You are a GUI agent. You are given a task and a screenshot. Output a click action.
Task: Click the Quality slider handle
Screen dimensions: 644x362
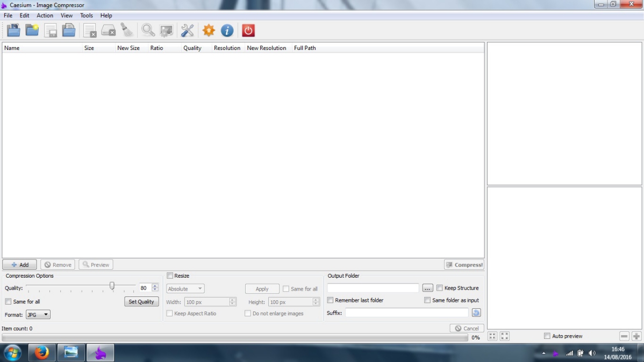pyautogui.click(x=112, y=286)
